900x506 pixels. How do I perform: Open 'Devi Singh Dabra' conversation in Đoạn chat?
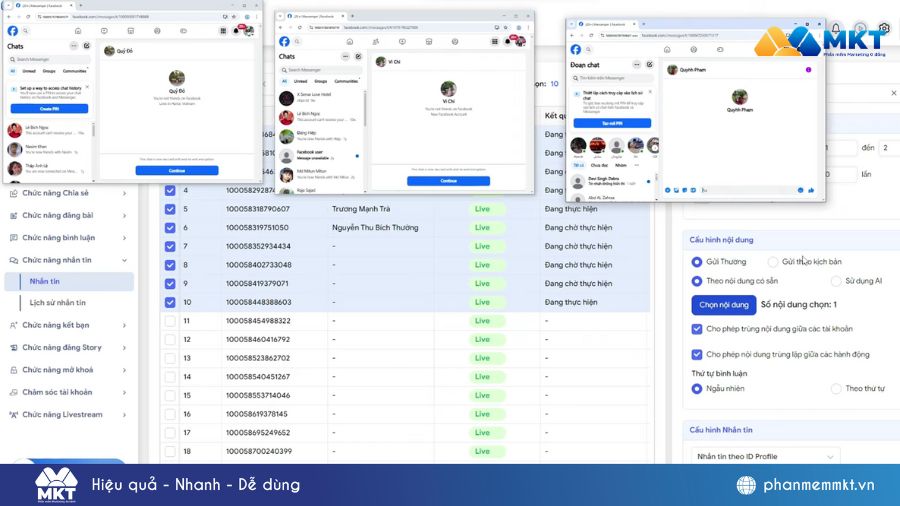click(612, 181)
